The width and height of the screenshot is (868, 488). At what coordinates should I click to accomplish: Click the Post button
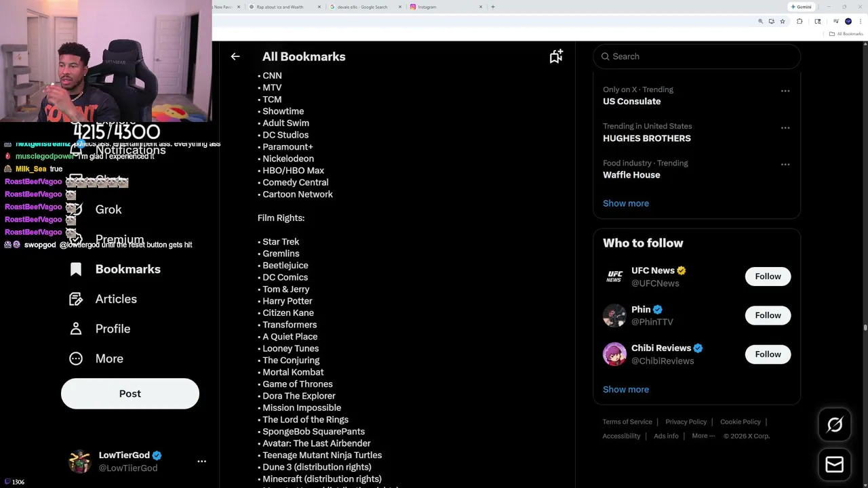click(130, 394)
